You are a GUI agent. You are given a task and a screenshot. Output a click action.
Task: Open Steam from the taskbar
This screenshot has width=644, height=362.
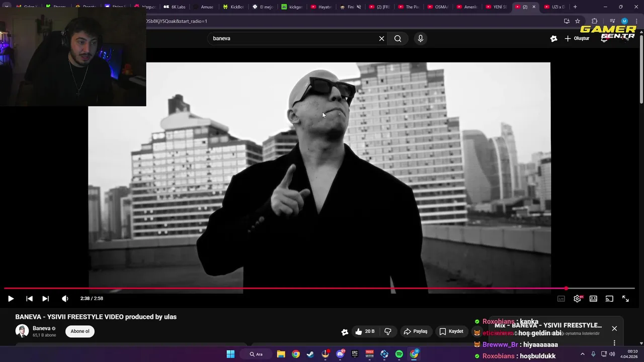point(310,354)
